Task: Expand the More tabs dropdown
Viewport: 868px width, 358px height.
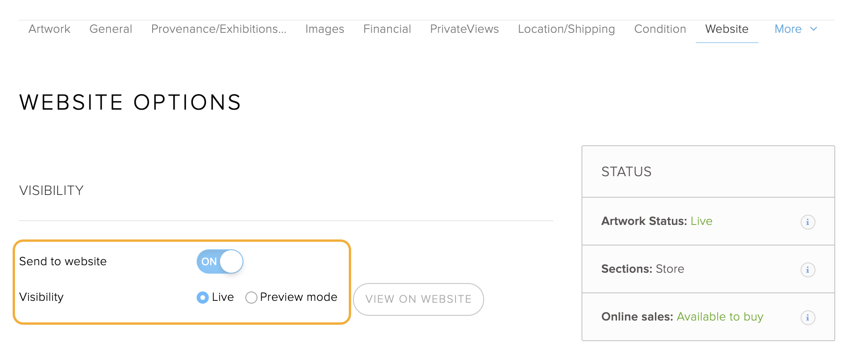Action: 796,29
